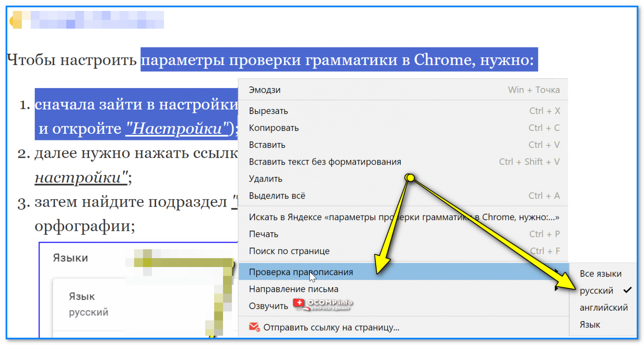Choose 'Вставить' in the context menu
This screenshot has height=345, width=644.
click(403, 145)
